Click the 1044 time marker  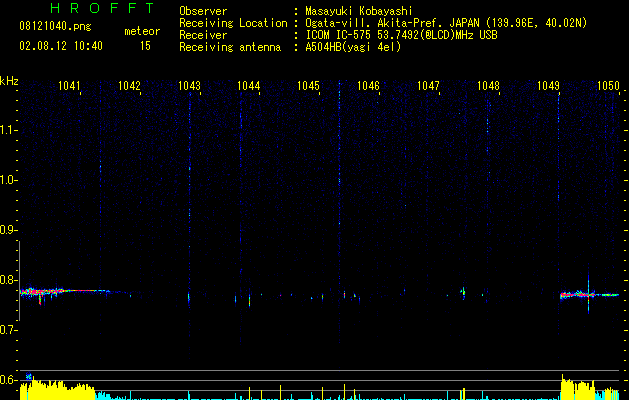pos(249,86)
